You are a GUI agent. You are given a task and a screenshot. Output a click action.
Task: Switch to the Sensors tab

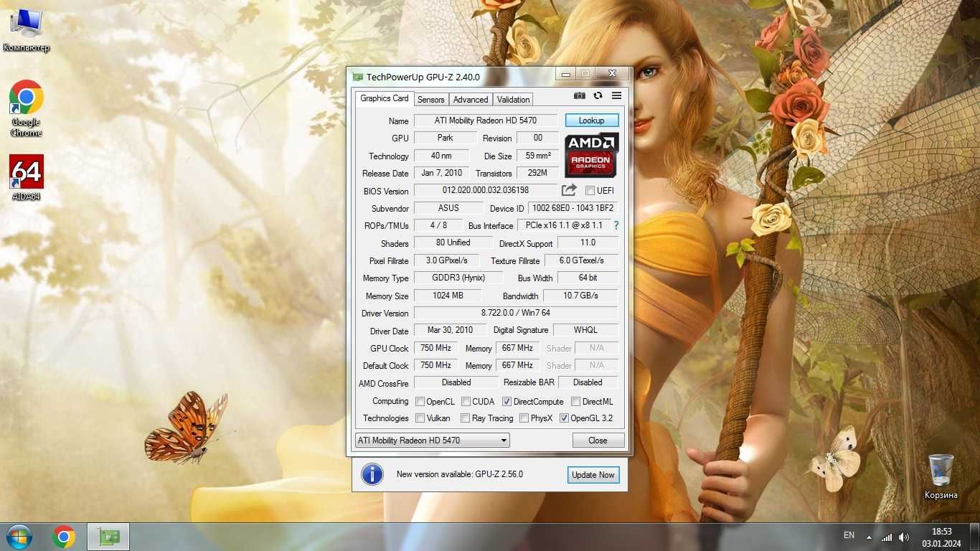[x=431, y=100]
